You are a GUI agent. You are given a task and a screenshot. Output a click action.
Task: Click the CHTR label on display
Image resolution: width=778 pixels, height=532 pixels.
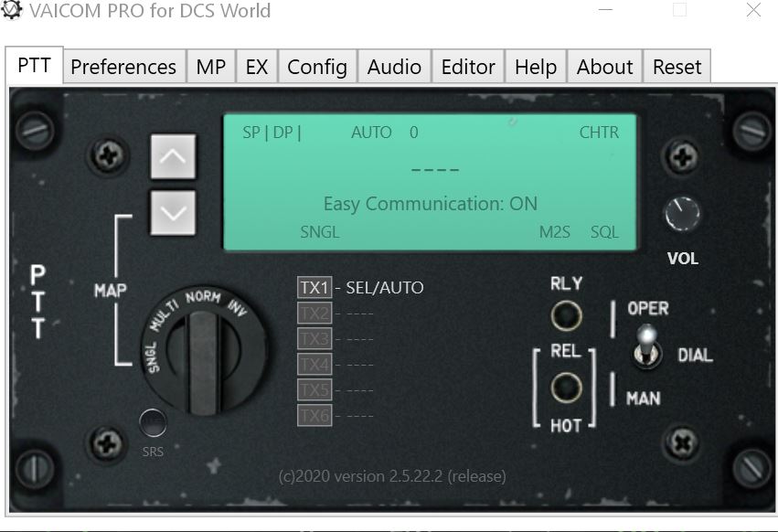click(x=599, y=133)
